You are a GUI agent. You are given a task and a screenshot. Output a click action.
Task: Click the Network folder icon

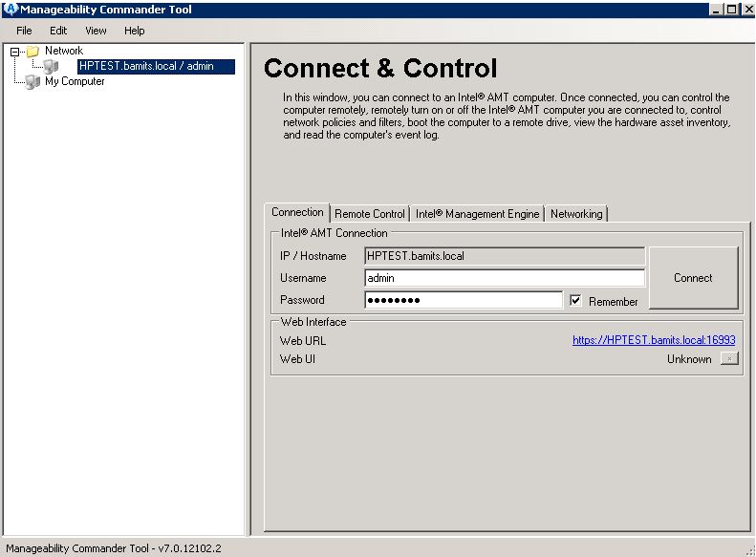(x=32, y=51)
